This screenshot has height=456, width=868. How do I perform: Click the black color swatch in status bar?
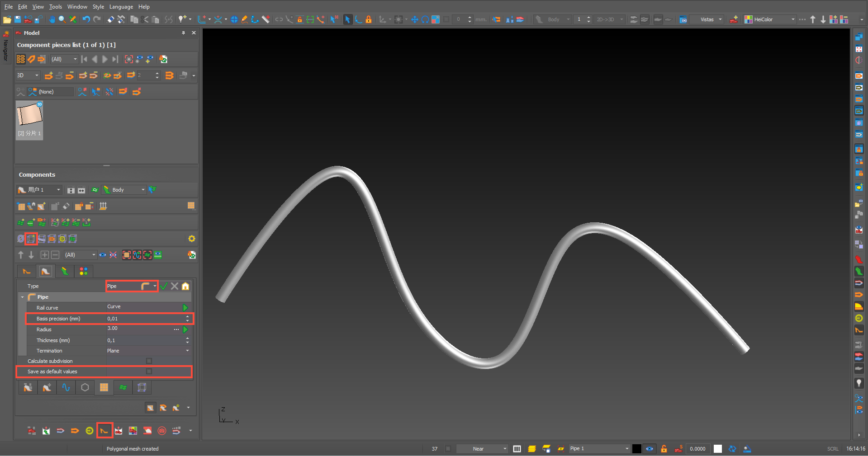(636, 449)
